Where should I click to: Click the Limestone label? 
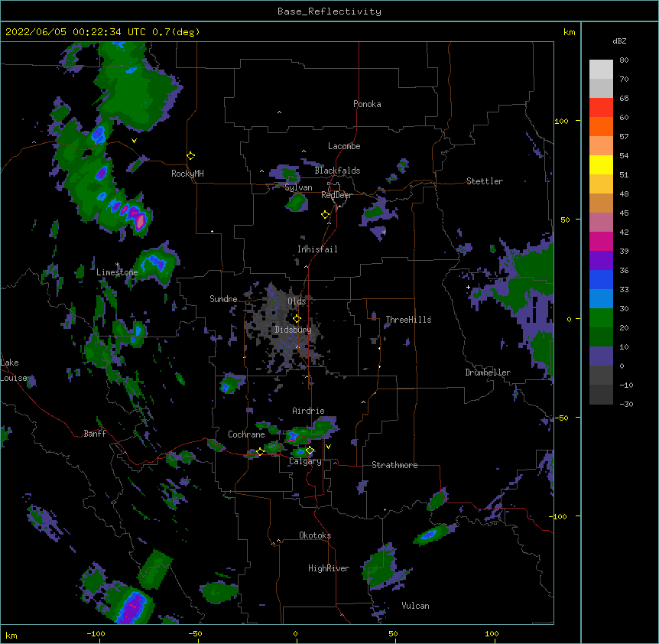117,272
